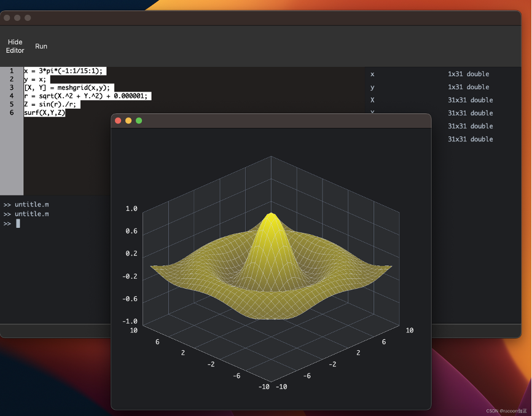This screenshot has width=532, height=416.
Task: Run the script with the Run button
Action: [41, 46]
